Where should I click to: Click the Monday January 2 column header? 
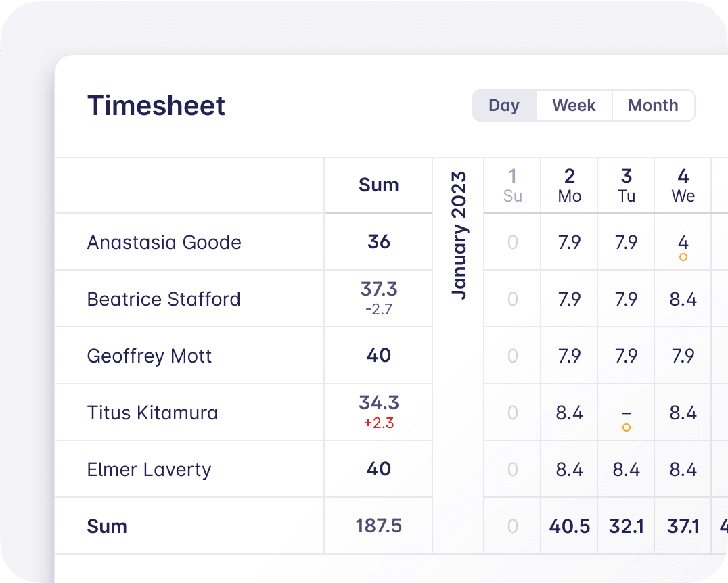569,185
